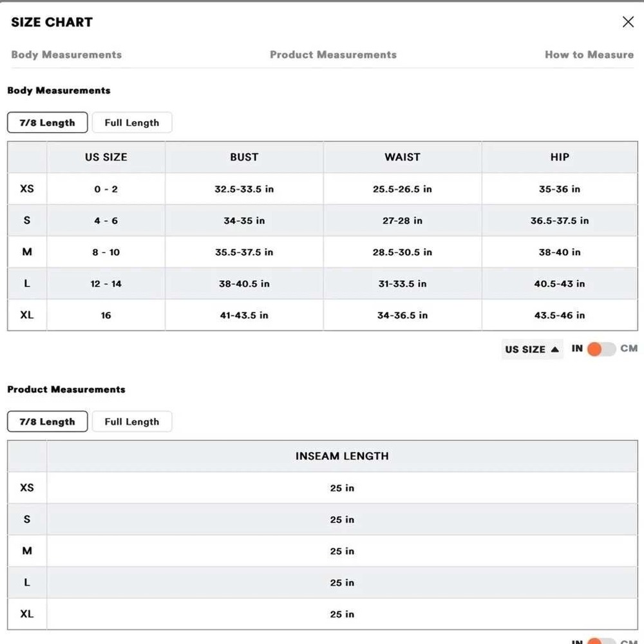Click the US SIZE column header
This screenshot has height=644, width=644.
tap(106, 157)
